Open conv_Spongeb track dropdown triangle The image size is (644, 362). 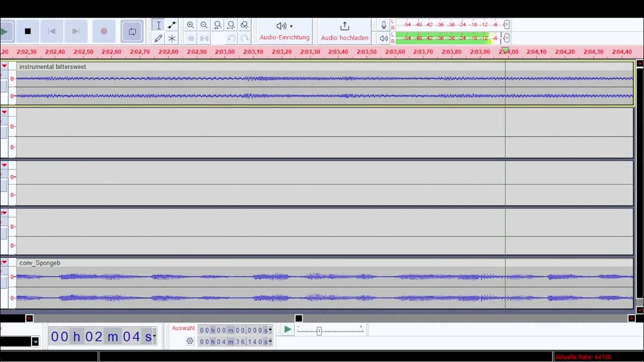pyautogui.click(x=4, y=262)
